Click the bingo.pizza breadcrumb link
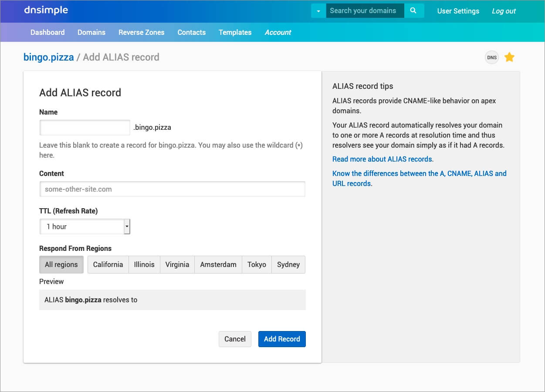This screenshot has width=545, height=392. click(49, 57)
